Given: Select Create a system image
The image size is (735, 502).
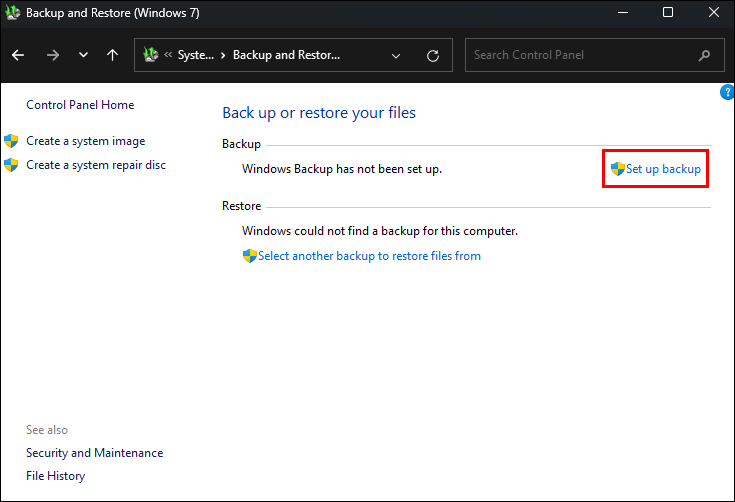Looking at the screenshot, I should (85, 141).
